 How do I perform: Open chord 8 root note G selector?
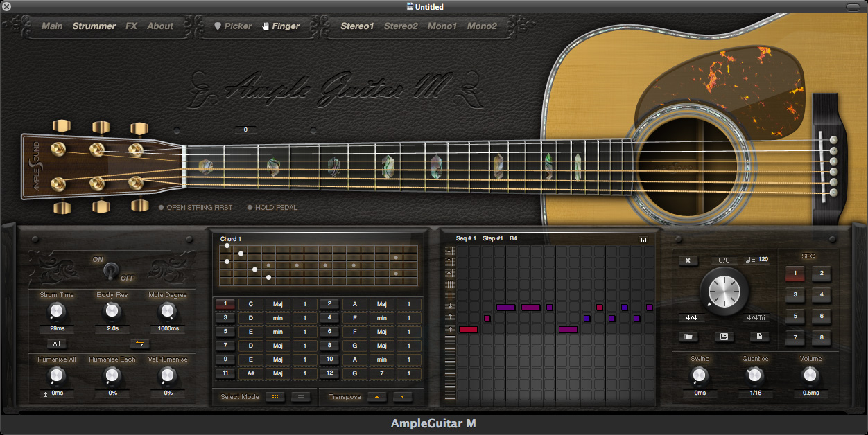click(x=355, y=346)
